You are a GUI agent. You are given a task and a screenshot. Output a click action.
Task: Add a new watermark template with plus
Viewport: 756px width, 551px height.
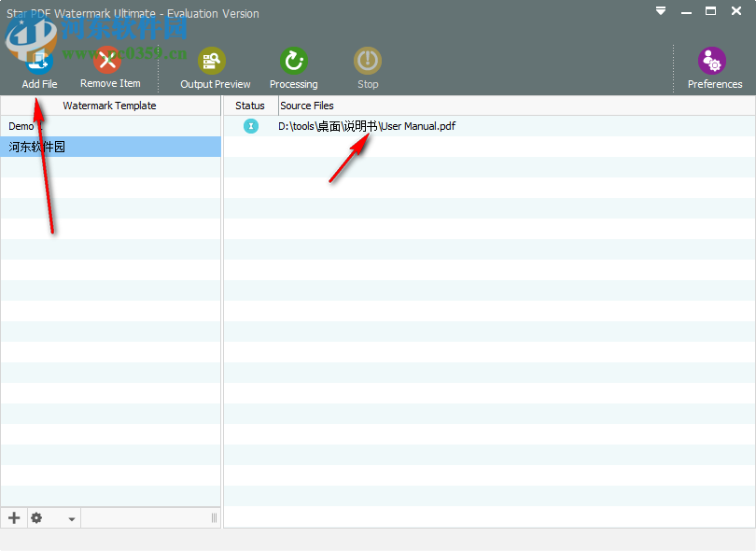coord(14,518)
